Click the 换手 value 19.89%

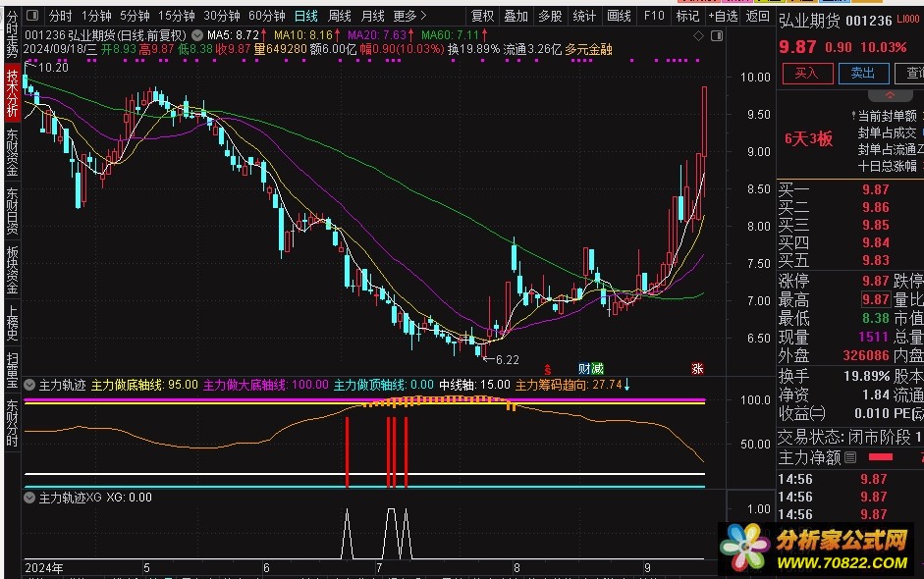866,376
